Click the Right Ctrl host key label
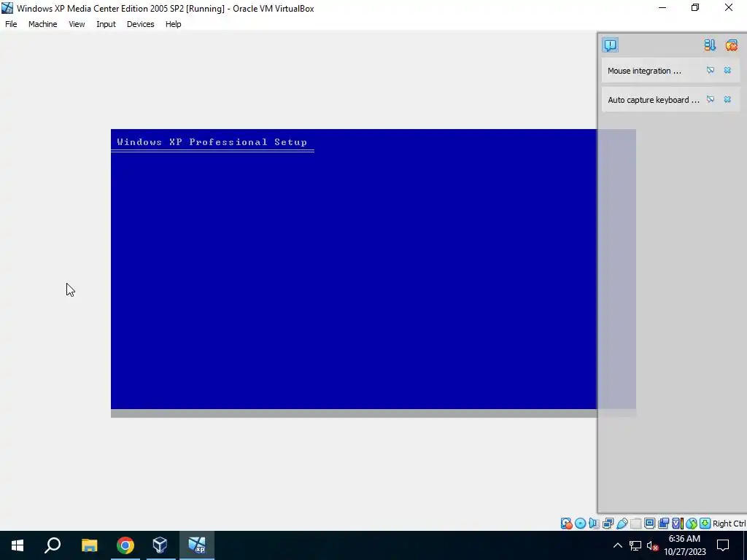 coord(729,524)
